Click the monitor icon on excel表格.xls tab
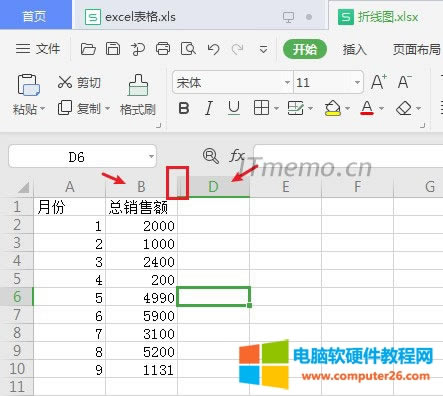The width and height of the screenshot is (443, 396). pos(288,17)
